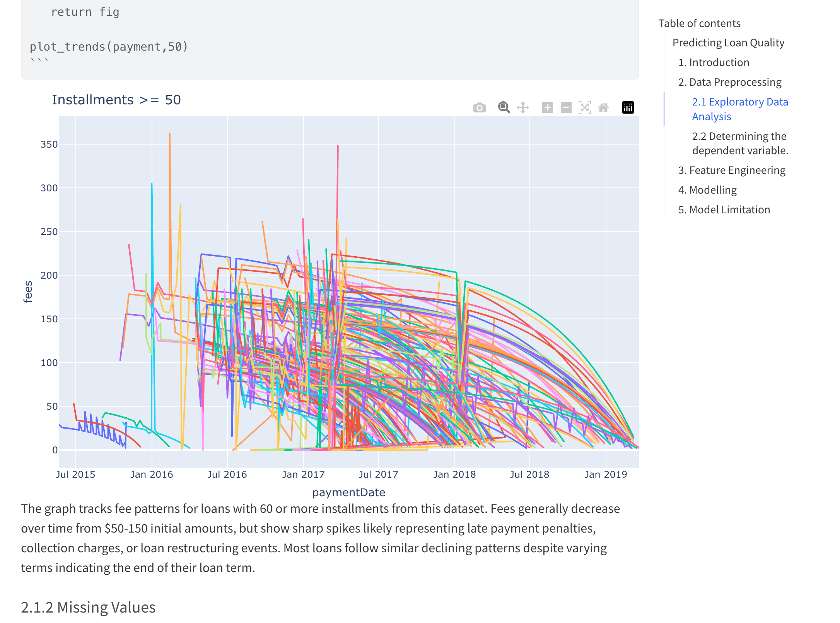Click the 200 y-axis tick label

pyautogui.click(x=49, y=276)
